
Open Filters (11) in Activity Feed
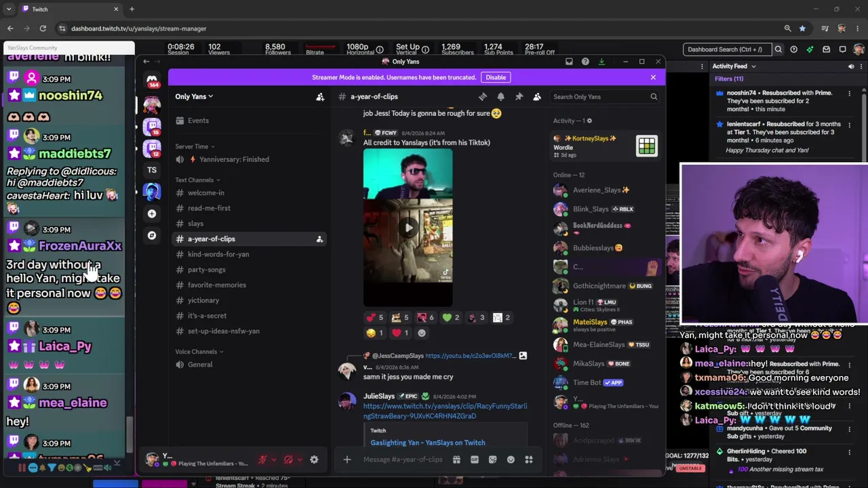click(729, 79)
